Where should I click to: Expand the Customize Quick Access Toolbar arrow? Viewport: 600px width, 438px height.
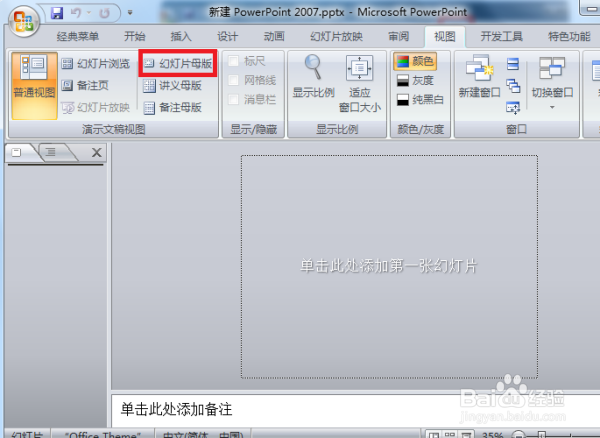(130, 13)
